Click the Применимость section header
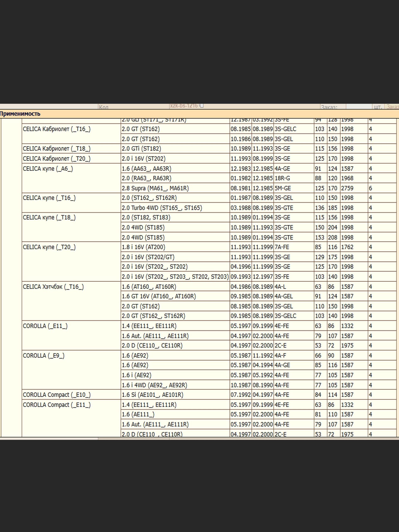The image size is (399, 532). coord(20,114)
